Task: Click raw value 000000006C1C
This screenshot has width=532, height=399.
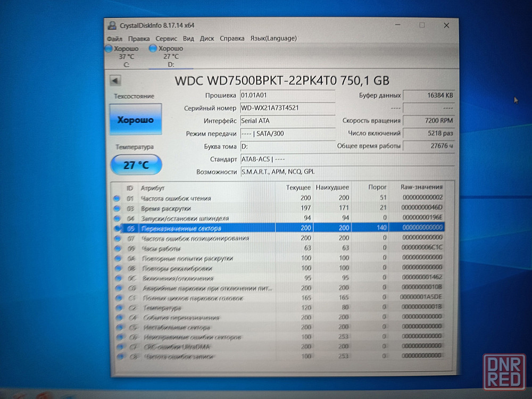Action: [422, 247]
